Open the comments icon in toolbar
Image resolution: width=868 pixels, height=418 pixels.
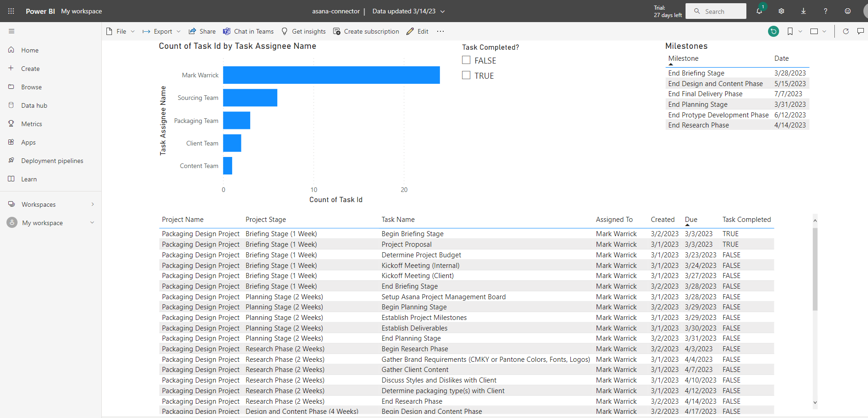(x=860, y=31)
